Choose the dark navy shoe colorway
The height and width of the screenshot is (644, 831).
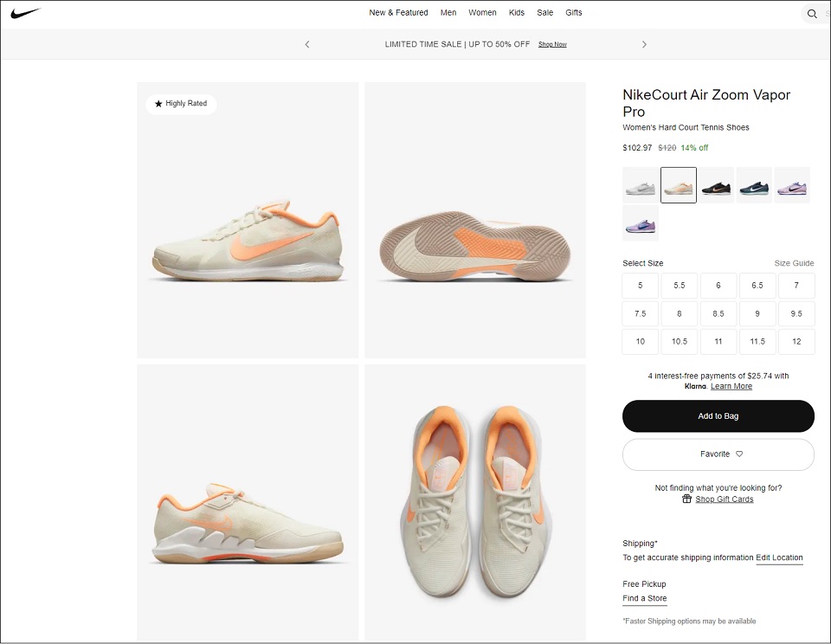point(754,185)
